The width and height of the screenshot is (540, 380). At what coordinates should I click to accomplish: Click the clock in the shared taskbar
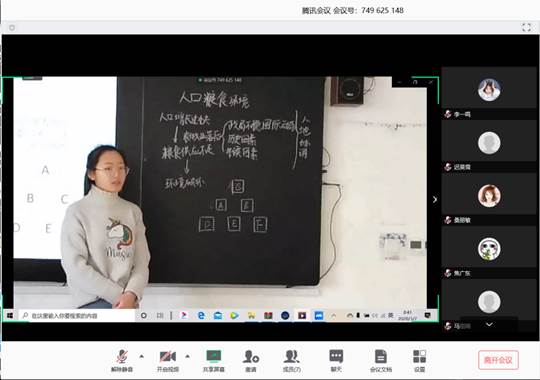point(407,315)
